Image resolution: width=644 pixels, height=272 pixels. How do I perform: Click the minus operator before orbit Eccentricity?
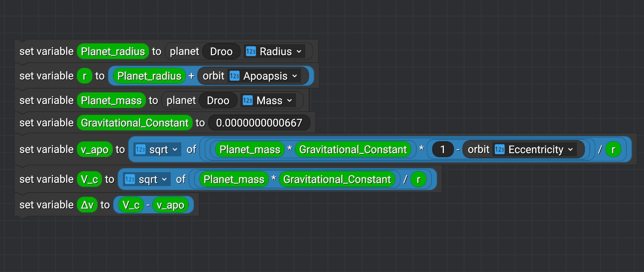pos(458,149)
